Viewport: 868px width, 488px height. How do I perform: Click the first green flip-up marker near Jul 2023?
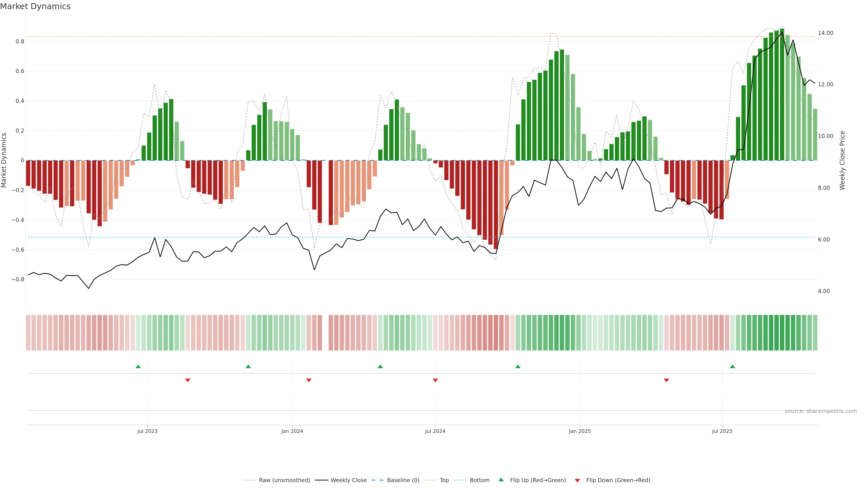coord(138,366)
